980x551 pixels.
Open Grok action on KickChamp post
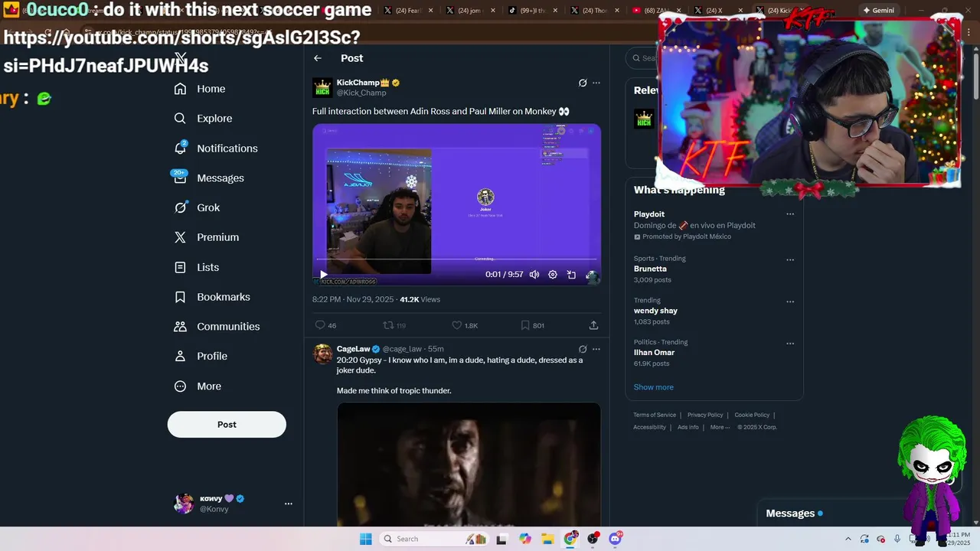click(x=583, y=83)
